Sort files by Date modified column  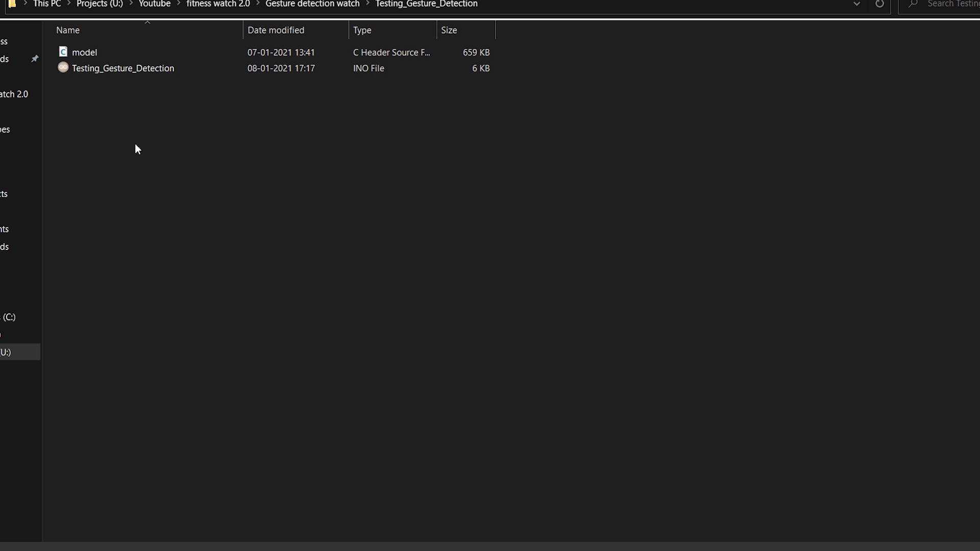pos(276,30)
